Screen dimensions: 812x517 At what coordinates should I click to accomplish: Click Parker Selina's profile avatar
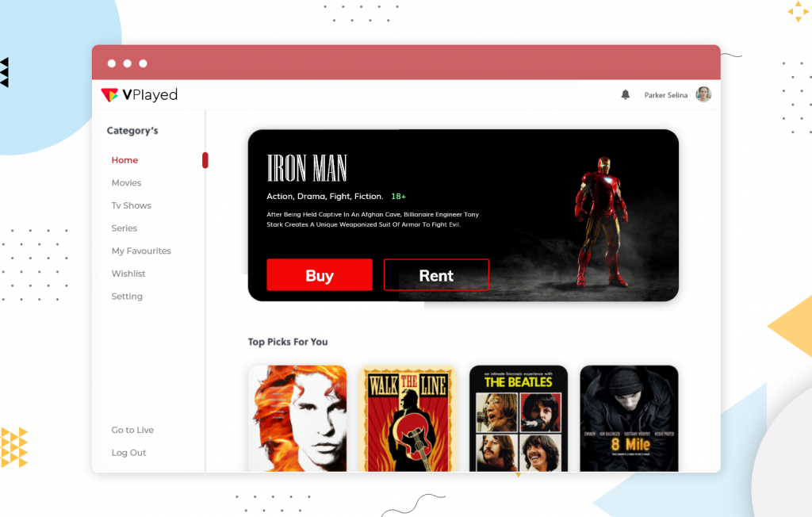(x=703, y=94)
